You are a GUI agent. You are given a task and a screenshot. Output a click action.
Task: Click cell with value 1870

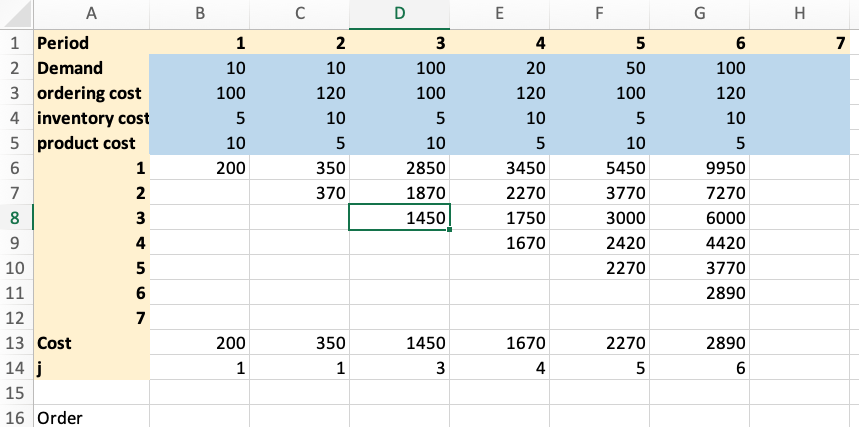coord(399,193)
